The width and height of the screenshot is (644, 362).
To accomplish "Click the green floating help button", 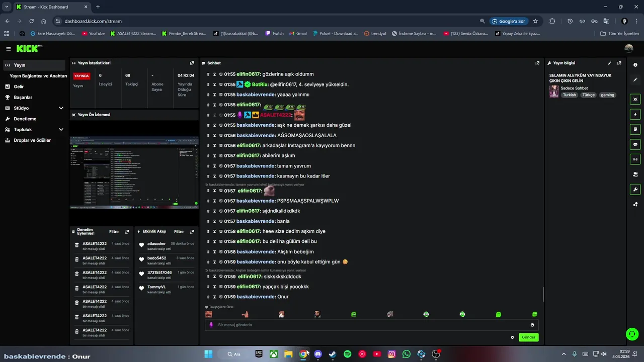I will click(631, 334).
